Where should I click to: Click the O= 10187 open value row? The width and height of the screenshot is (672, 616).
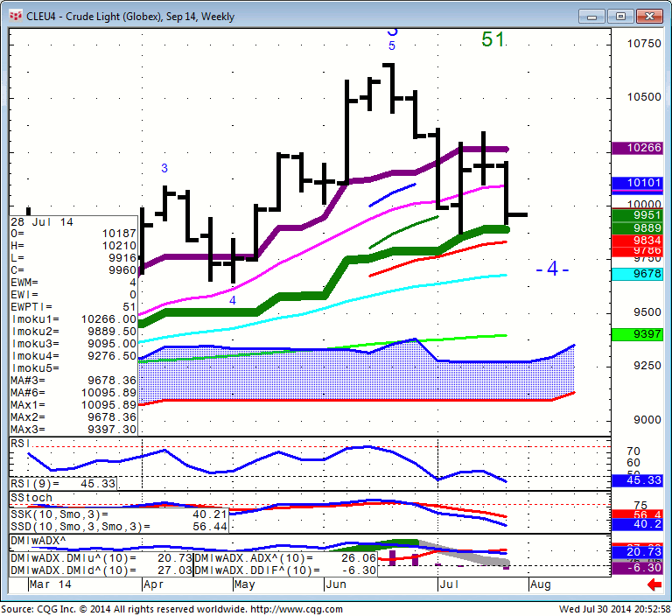click(73, 234)
